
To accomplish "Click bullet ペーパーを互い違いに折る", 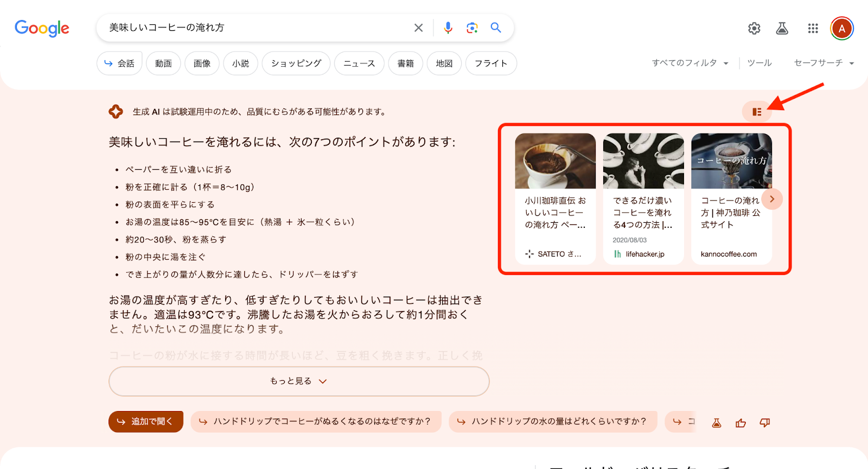I will tap(178, 170).
